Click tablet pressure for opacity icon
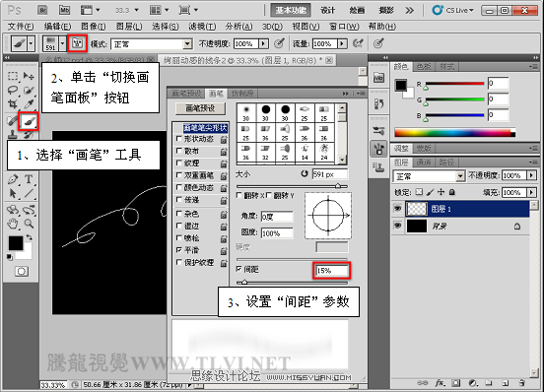 point(279,43)
